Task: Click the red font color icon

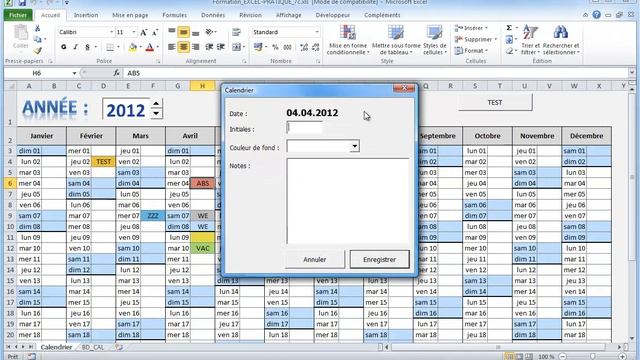Action: pos(150,47)
